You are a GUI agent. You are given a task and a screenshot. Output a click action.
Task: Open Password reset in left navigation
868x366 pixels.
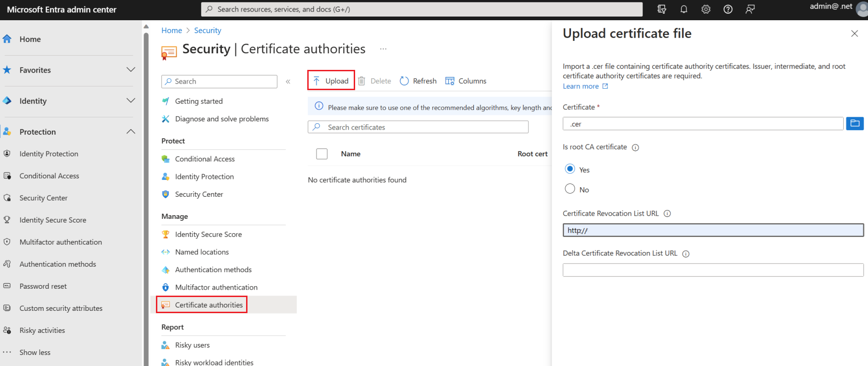pos(43,286)
